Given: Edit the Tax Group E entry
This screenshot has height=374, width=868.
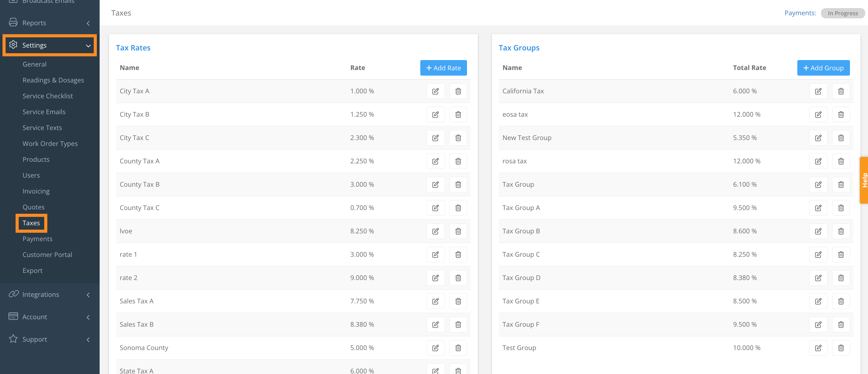Looking at the screenshot, I should [x=818, y=301].
